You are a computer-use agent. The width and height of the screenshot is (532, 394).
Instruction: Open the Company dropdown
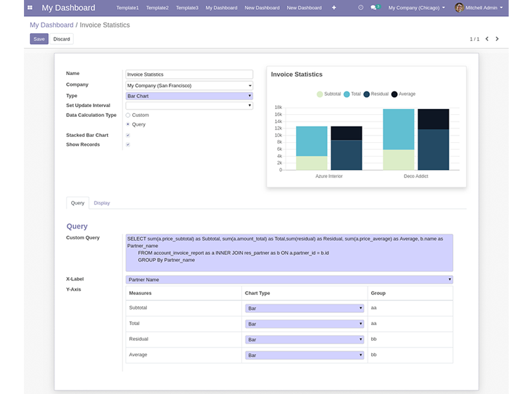189,86
